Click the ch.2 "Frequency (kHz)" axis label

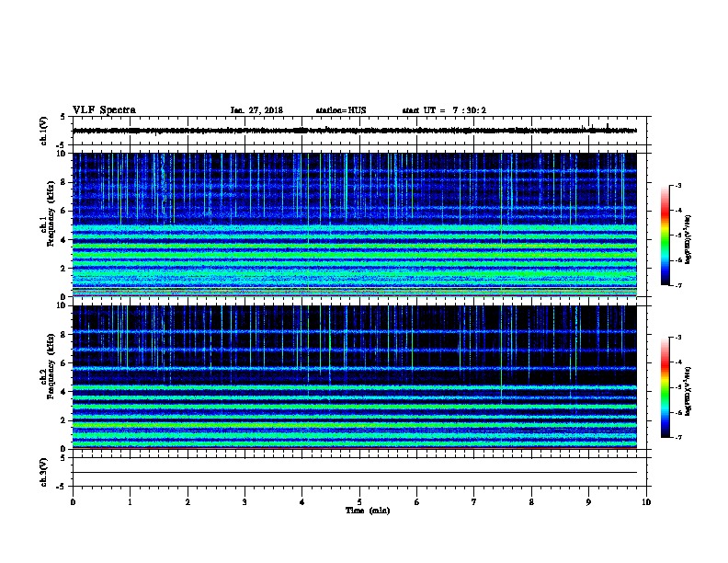[51, 366]
